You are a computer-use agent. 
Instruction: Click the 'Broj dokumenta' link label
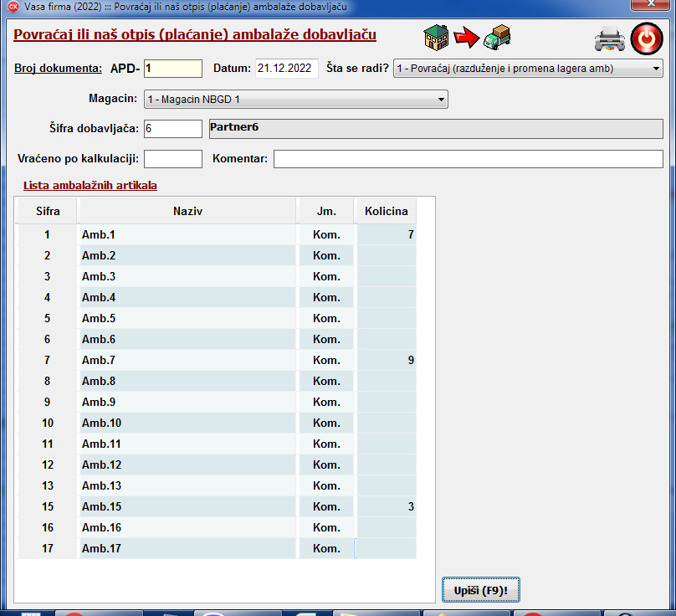[x=59, y=68]
